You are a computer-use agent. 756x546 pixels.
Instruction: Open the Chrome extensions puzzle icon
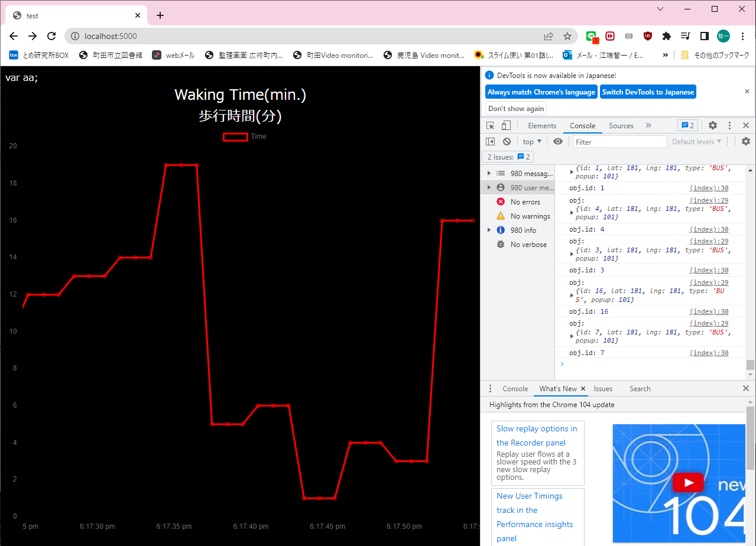[667, 36]
